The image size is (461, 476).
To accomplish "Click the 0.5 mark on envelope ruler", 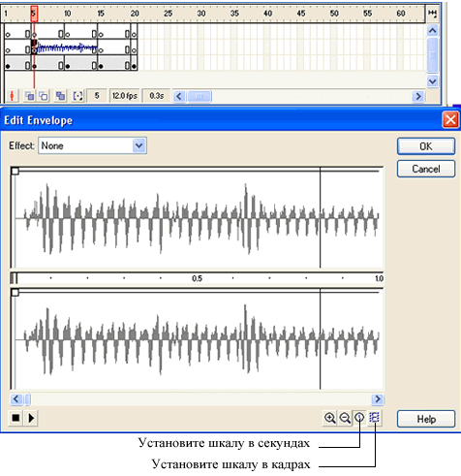I will coord(197,278).
